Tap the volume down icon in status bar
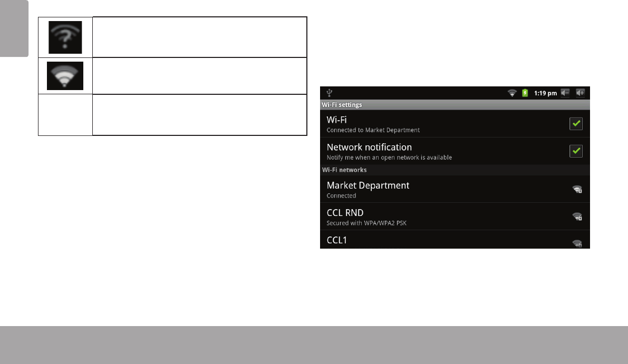This screenshot has width=628, height=364. [565, 93]
